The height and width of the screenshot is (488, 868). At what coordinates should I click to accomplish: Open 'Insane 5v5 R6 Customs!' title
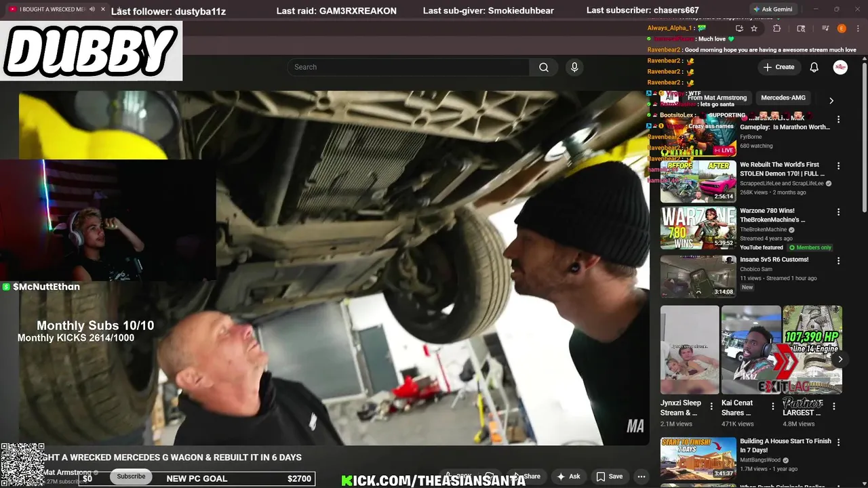coord(774,260)
